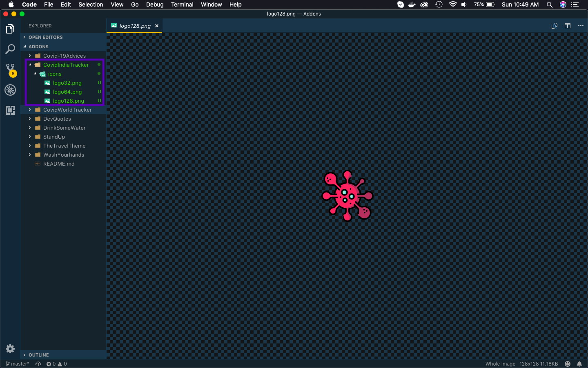Click the 128x128 image size status
588x368 pixels.
tap(529, 364)
